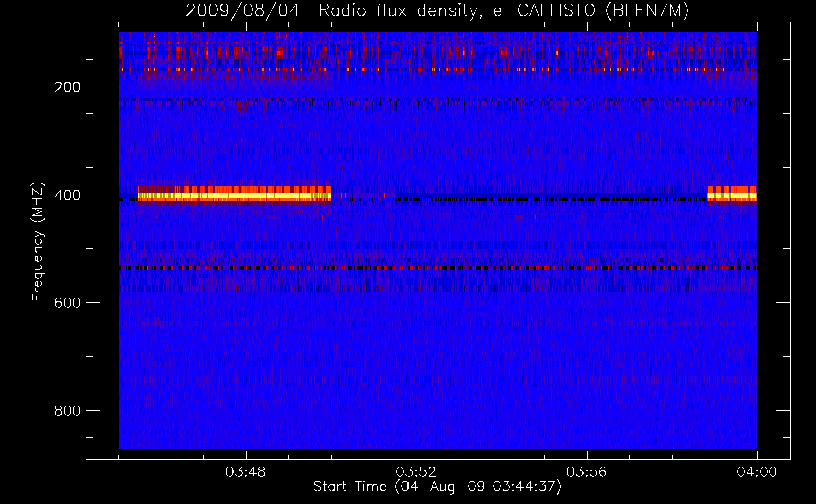
Task: Click the 'Frequency (MHZ)' axis label
Action: [x=38, y=242]
